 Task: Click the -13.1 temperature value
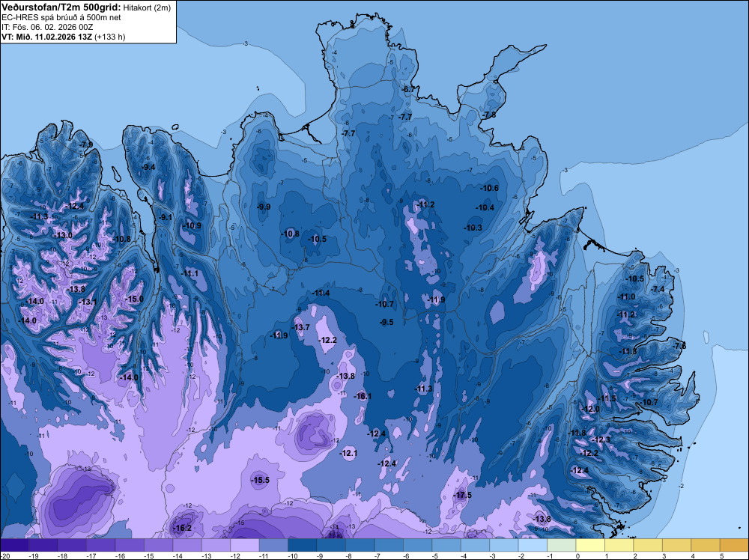[88, 302]
